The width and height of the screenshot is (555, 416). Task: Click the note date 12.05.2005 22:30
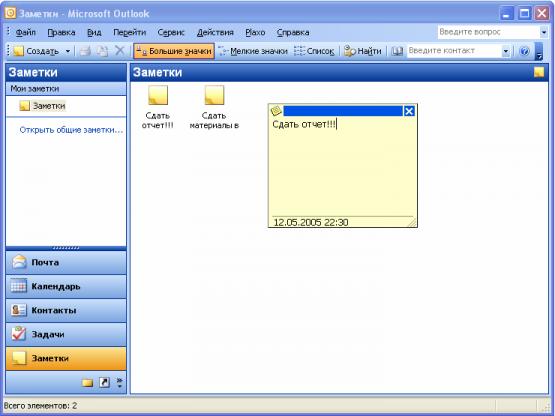311,222
